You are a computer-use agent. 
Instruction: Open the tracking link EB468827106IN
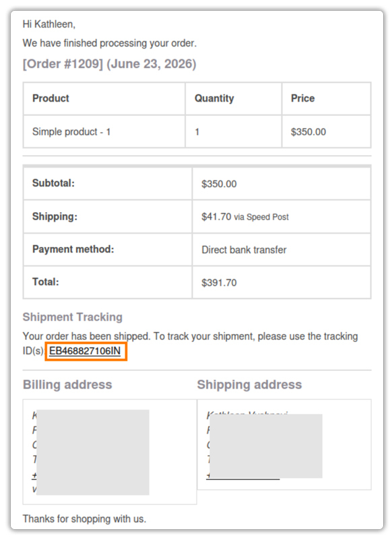[85, 351]
